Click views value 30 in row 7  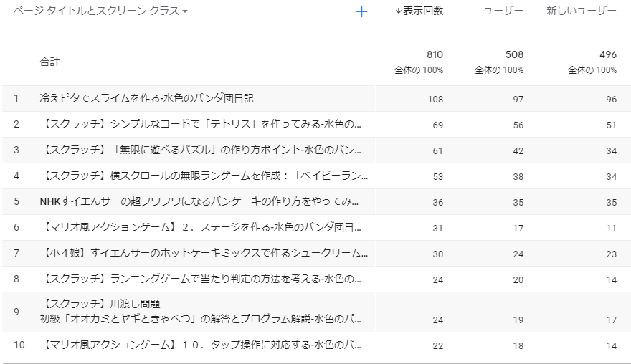tap(438, 254)
